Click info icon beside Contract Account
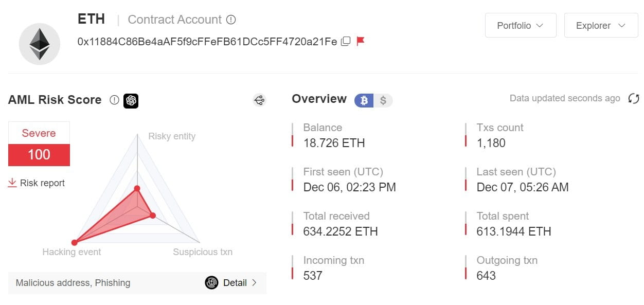This screenshot has width=644, height=305. tap(231, 20)
